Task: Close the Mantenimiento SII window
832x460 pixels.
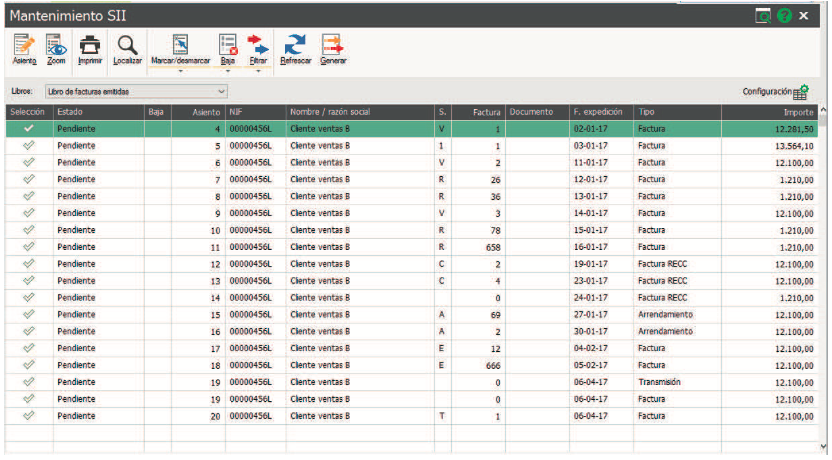Action: (x=804, y=16)
